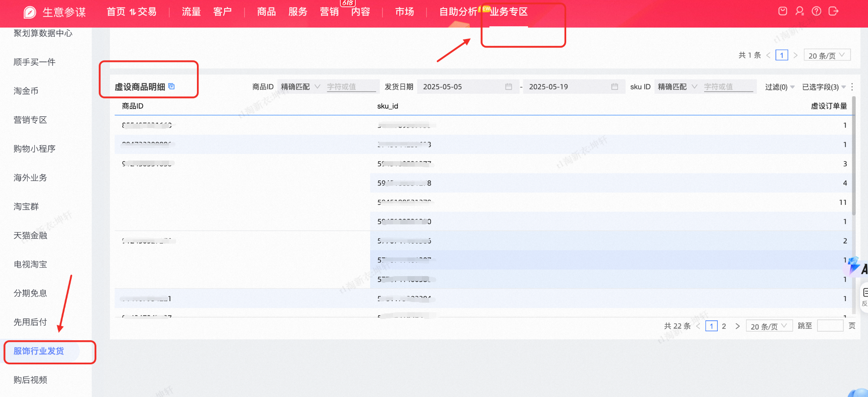This screenshot has width=868, height=397.
Task: Click end date field 2025-05-19
Action: [574, 87]
